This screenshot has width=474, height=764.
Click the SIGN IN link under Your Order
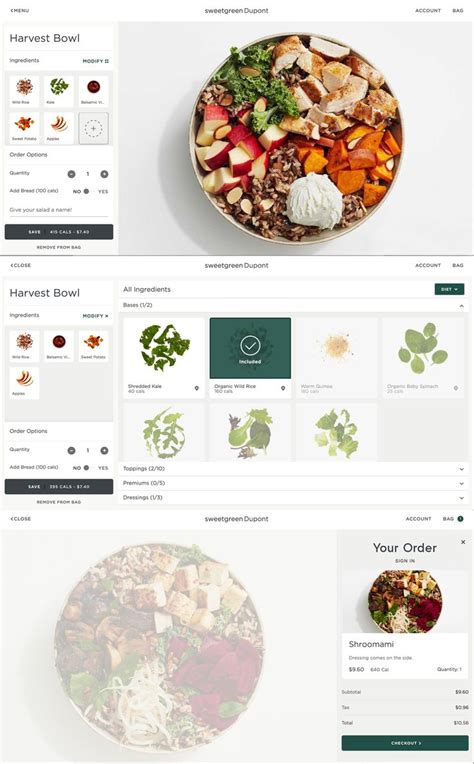(405, 561)
